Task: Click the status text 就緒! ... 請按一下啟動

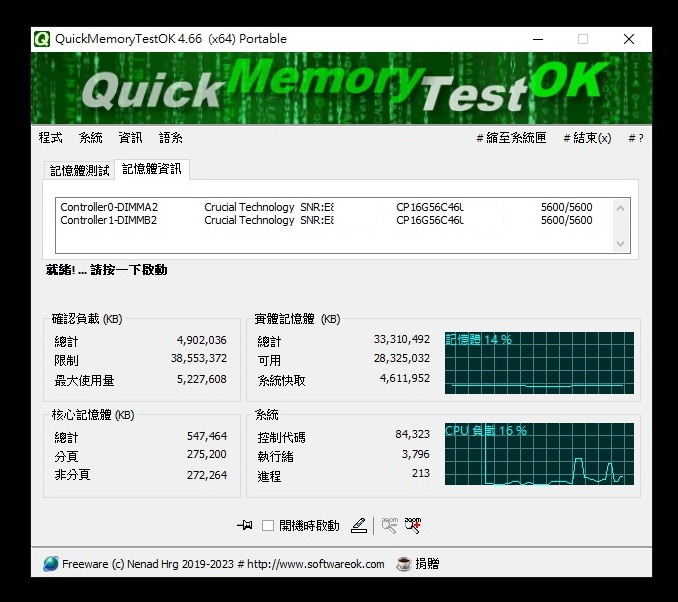Action: pos(106,270)
